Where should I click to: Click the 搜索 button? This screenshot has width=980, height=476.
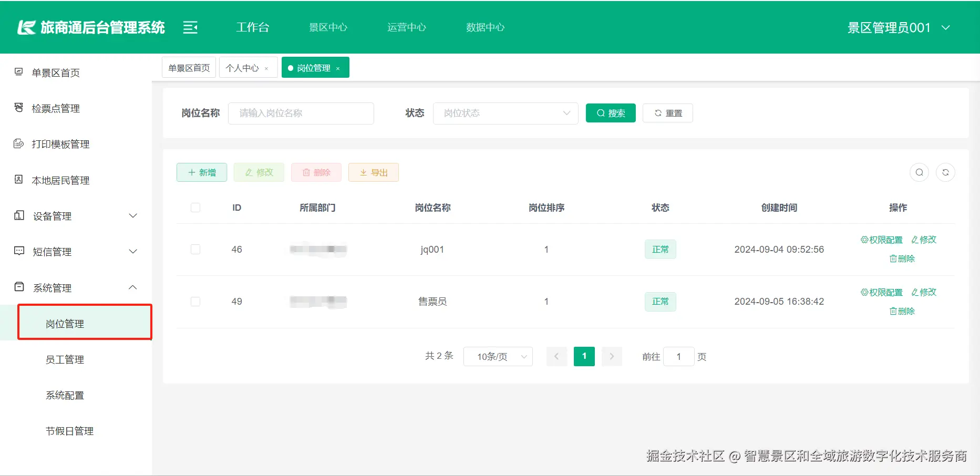point(611,113)
